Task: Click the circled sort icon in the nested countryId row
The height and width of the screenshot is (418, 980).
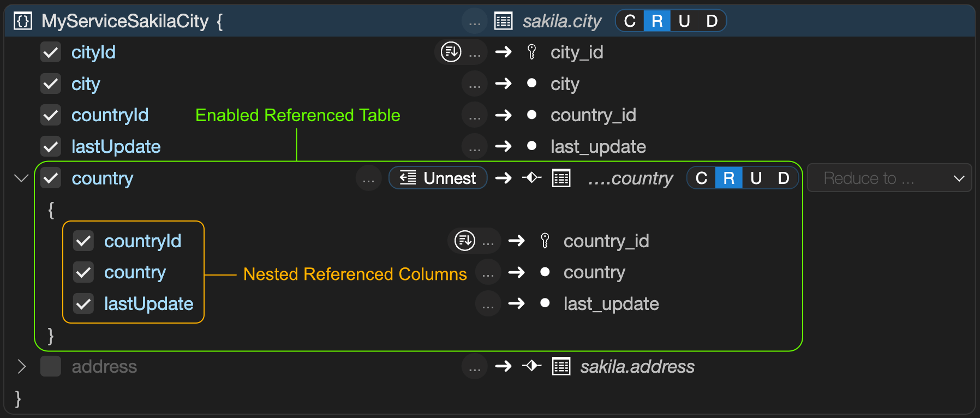Action: (465, 241)
